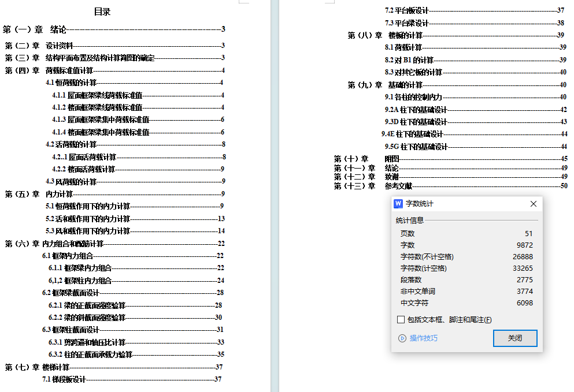Close the 字数统计 dialog with X
This screenshot has width=574, height=392.
(x=534, y=204)
